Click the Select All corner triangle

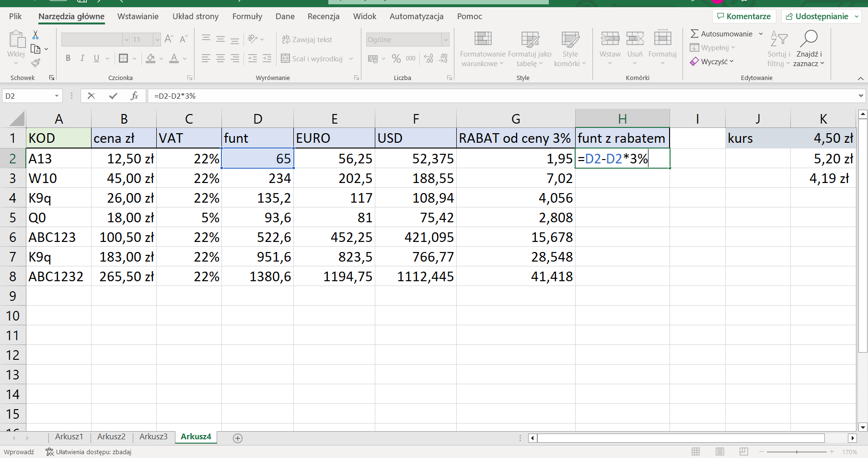(x=16, y=118)
